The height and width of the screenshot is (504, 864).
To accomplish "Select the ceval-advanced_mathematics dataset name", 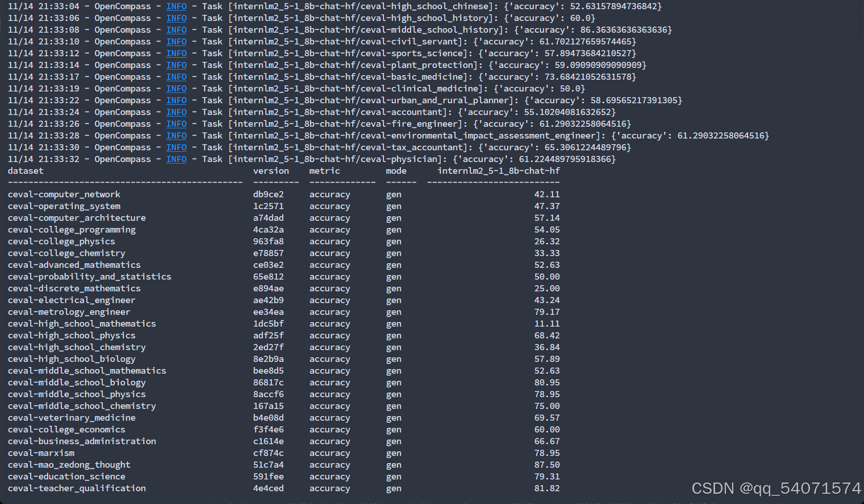I will [74, 265].
